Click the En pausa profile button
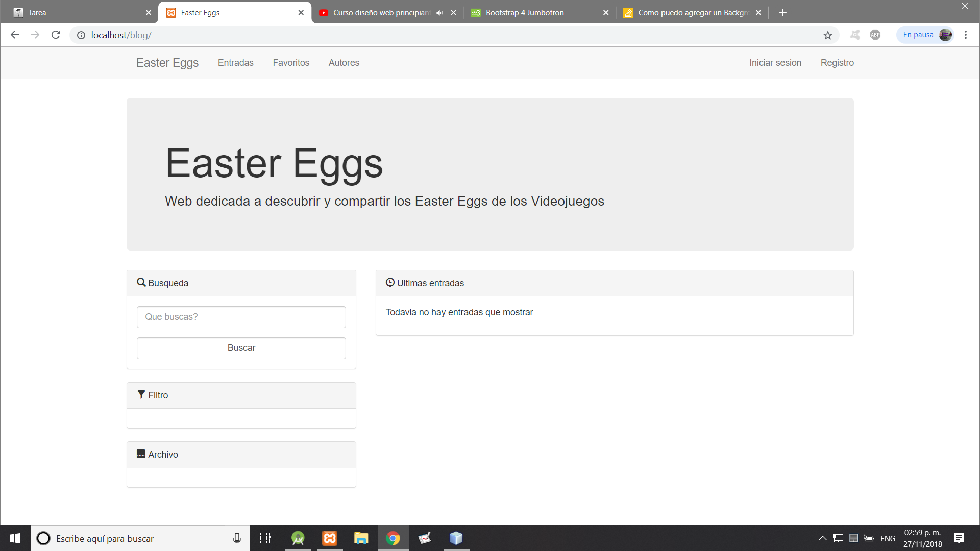Viewport: 980px width, 551px height. (x=925, y=35)
